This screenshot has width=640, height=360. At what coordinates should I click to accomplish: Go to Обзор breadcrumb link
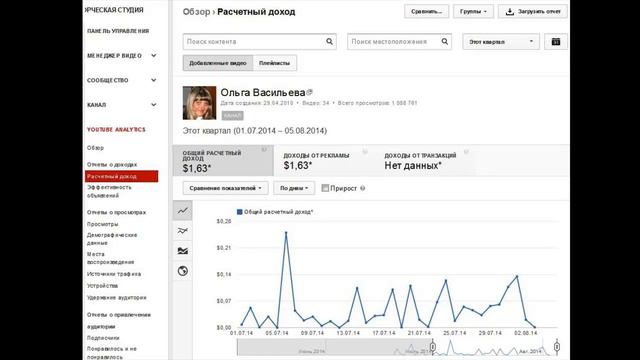point(196,12)
